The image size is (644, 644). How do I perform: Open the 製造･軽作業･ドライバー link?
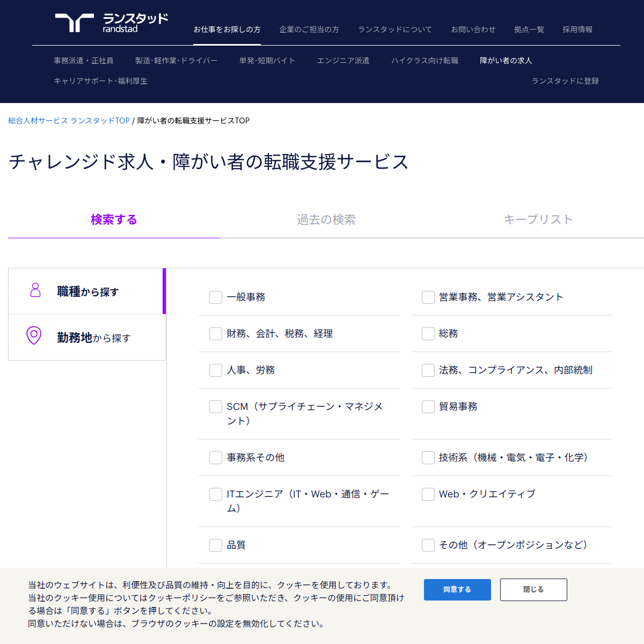pos(177,61)
